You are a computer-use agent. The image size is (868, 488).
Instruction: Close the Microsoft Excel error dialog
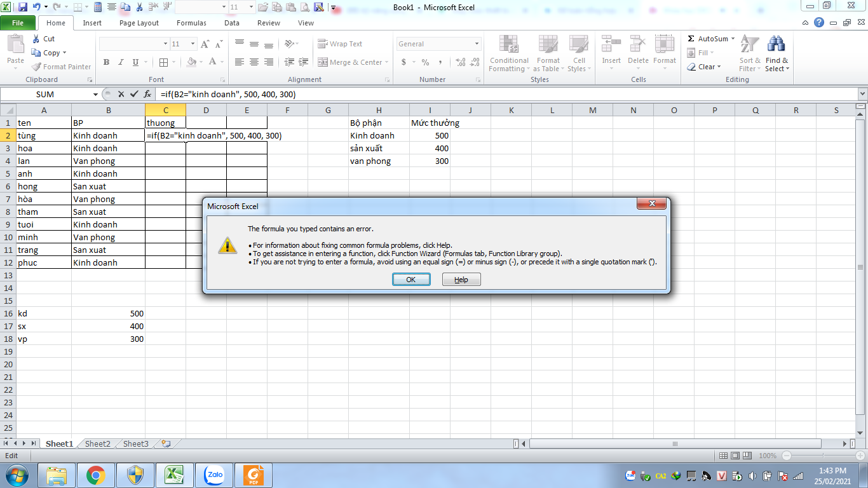point(651,204)
